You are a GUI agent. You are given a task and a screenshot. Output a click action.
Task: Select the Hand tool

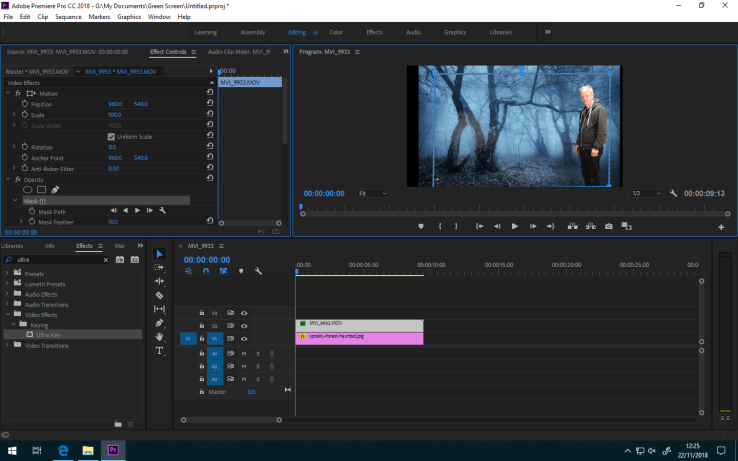coord(159,337)
